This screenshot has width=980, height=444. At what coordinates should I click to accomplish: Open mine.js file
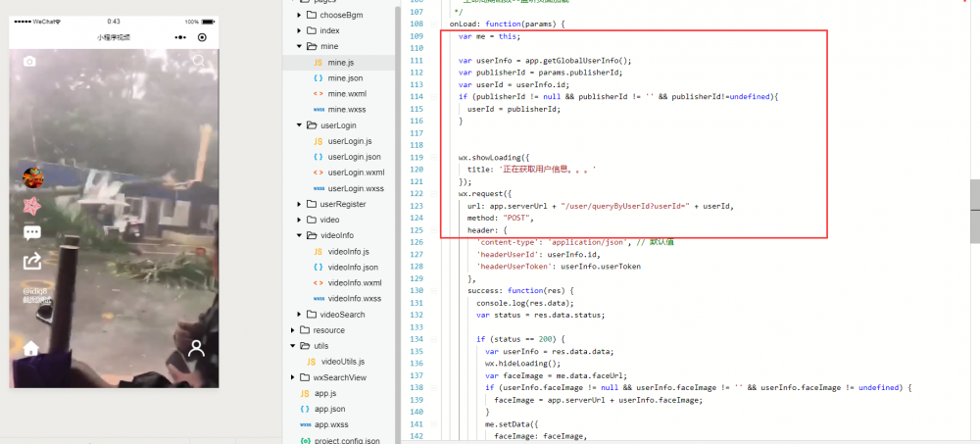(x=339, y=63)
